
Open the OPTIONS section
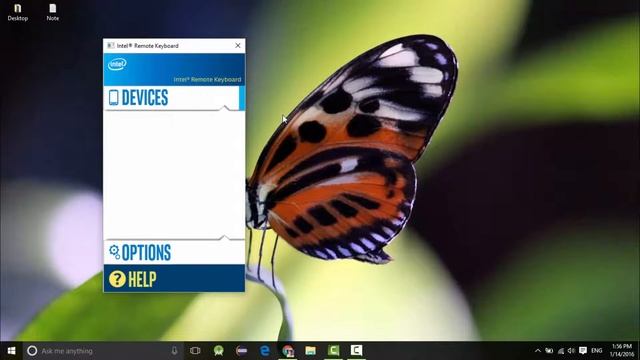click(x=174, y=253)
